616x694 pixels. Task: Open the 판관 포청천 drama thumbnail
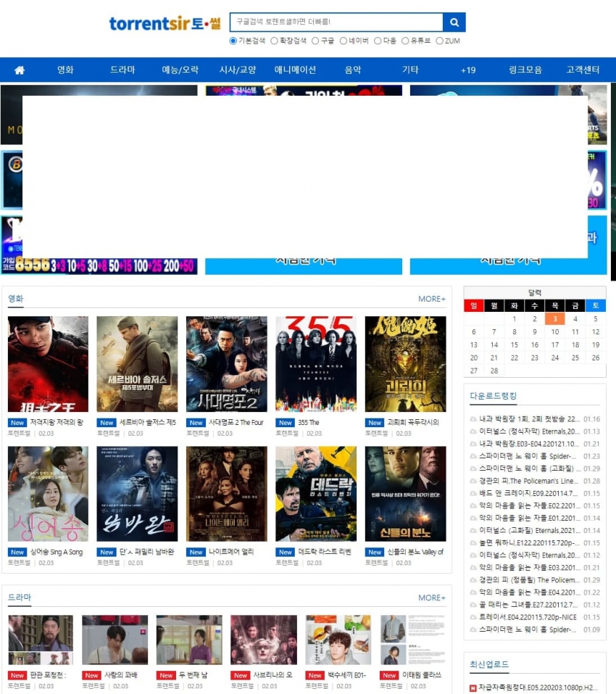click(x=41, y=640)
